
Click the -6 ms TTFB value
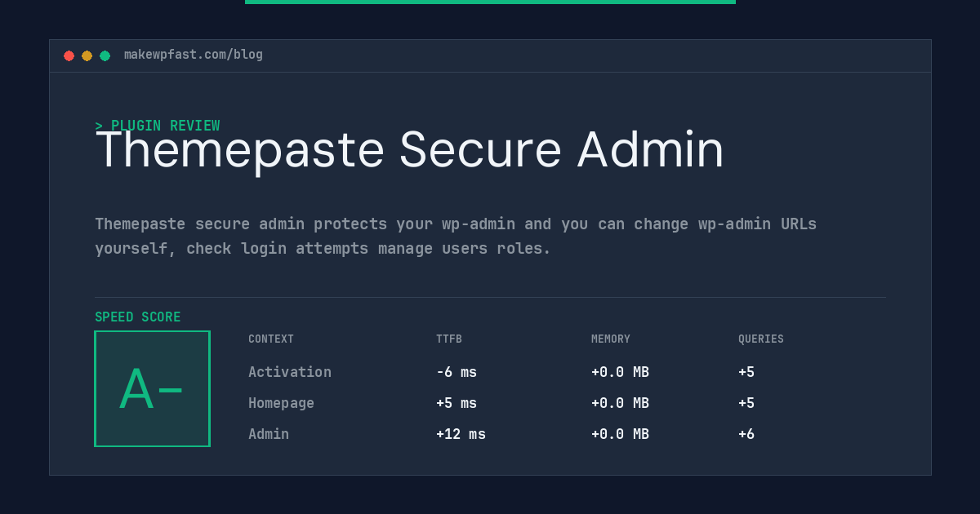(x=457, y=372)
